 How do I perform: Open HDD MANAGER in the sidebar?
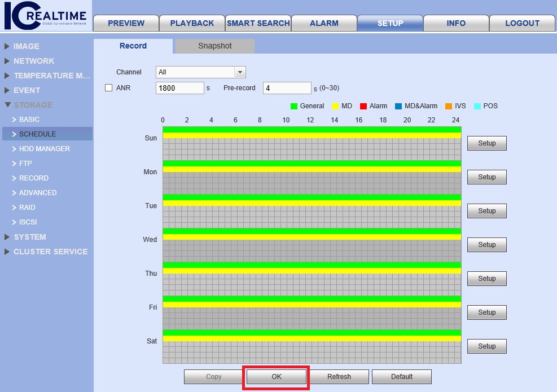tap(44, 149)
